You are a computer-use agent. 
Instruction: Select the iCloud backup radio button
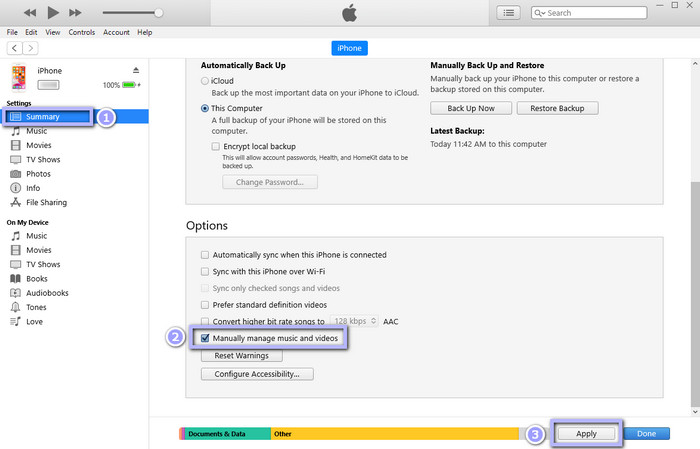tap(204, 81)
